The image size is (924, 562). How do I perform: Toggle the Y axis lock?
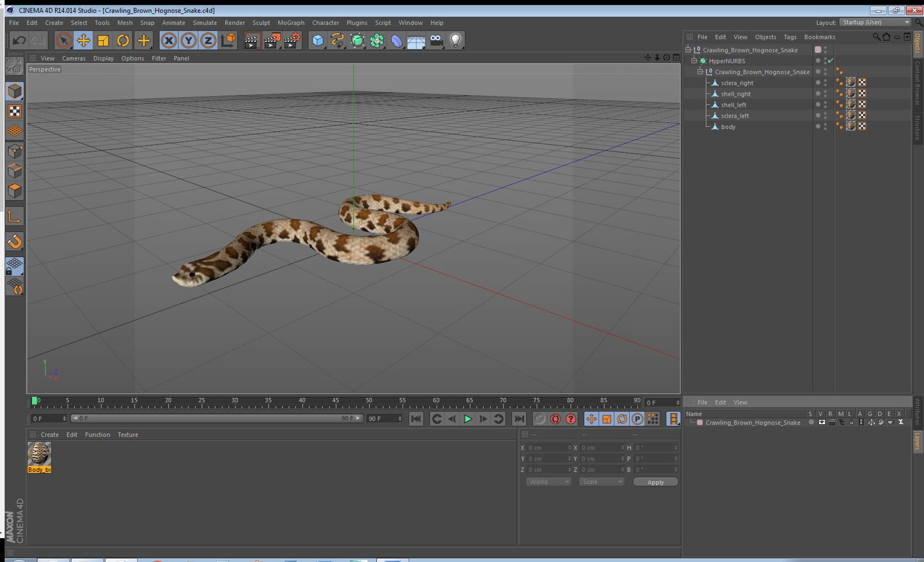coord(188,40)
